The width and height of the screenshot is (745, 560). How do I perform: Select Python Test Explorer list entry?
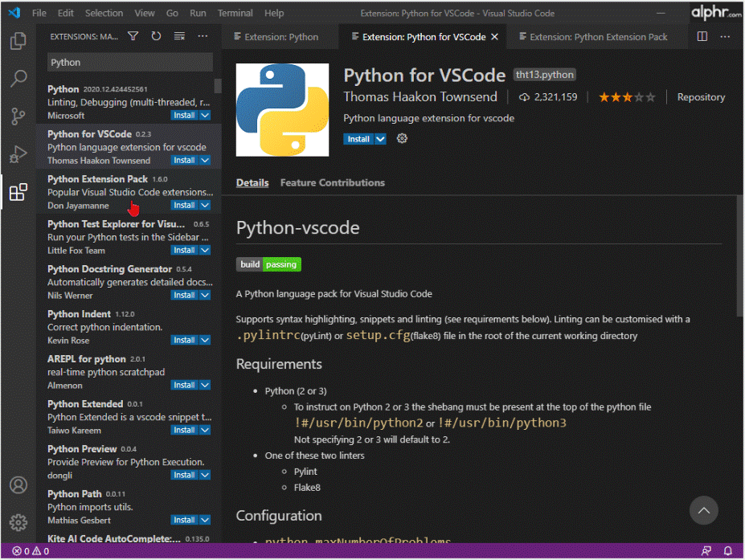tap(129, 237)
